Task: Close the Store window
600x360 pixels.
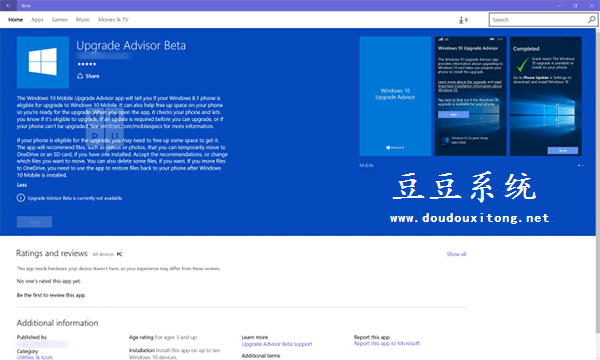Action: [591, 5]
